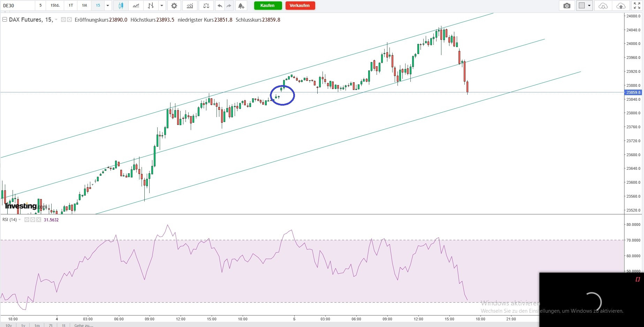The width and height of the screenshot is (644, 327).
Task: Expand the bar style dropdown arrow
Action: point(162,6)
